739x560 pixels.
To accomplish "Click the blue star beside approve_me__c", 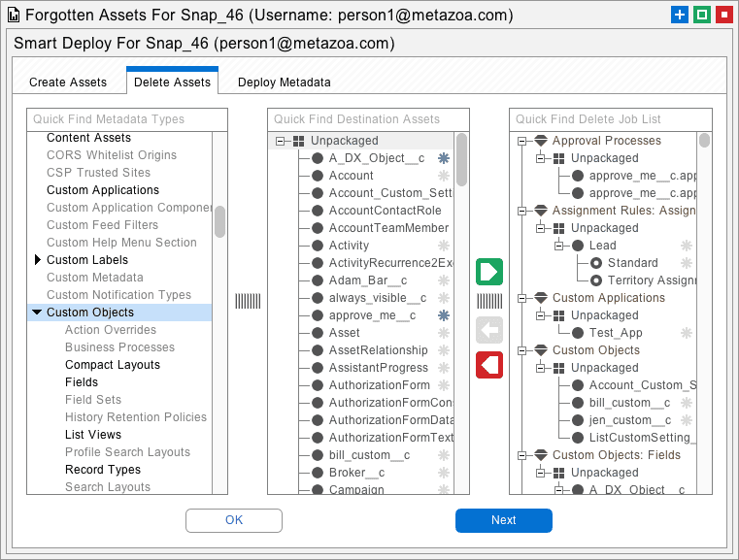I will pyautogui.click(x=444, y=315).
